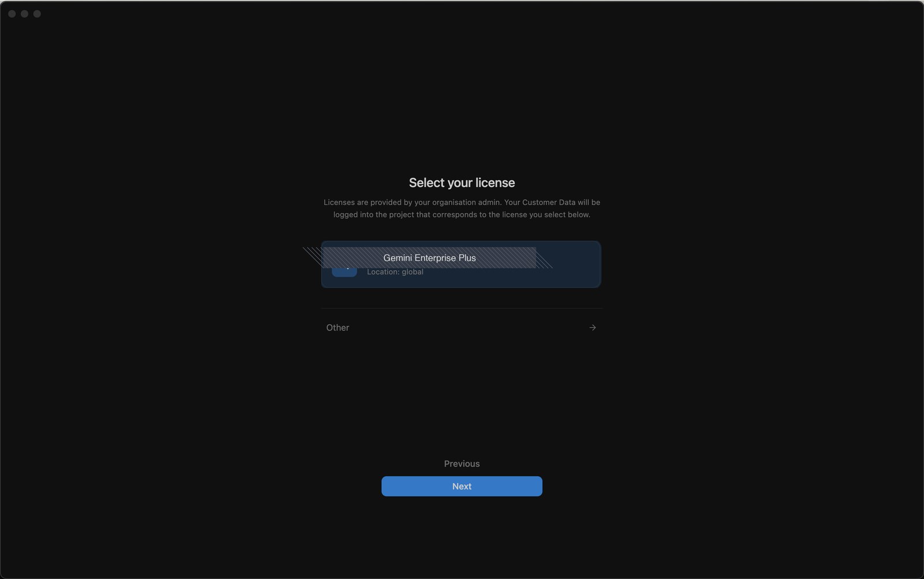Click the Select your license heading

(x=461, y=183)
